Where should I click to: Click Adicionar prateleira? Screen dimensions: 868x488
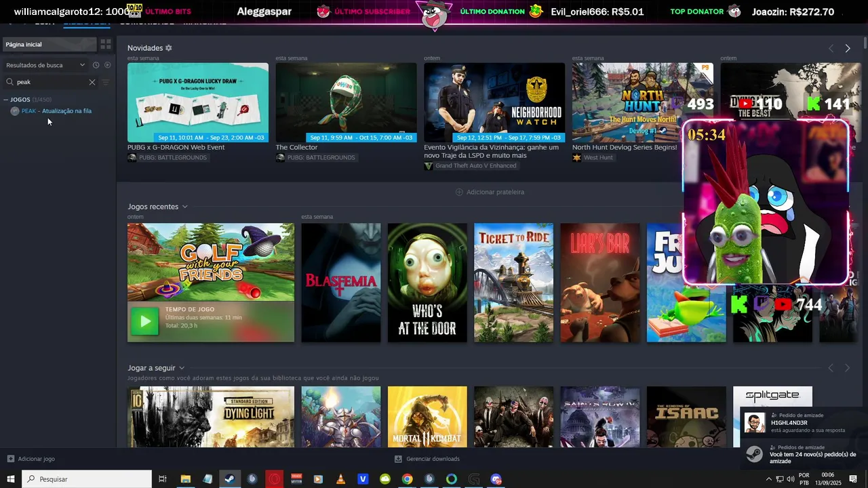(x=490, y=192)
